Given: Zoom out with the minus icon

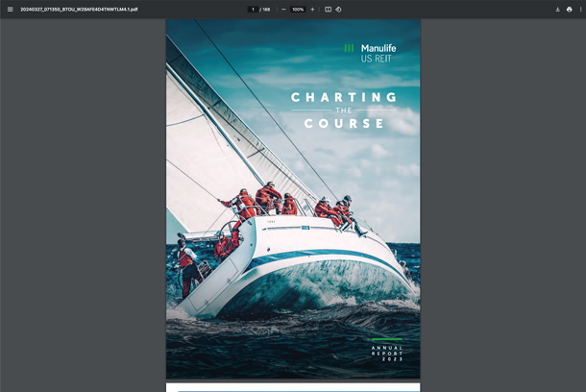Looking at the screenshot, I should click(283, 10).
